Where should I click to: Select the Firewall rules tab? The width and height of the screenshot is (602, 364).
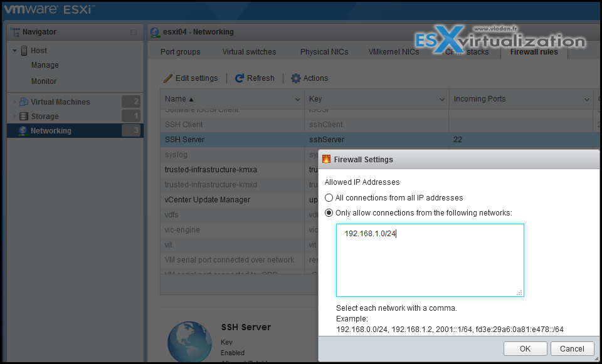click(534, 52)
